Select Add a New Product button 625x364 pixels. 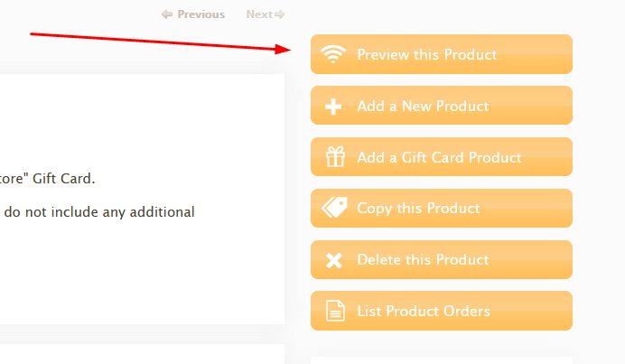tap(442, 106)
